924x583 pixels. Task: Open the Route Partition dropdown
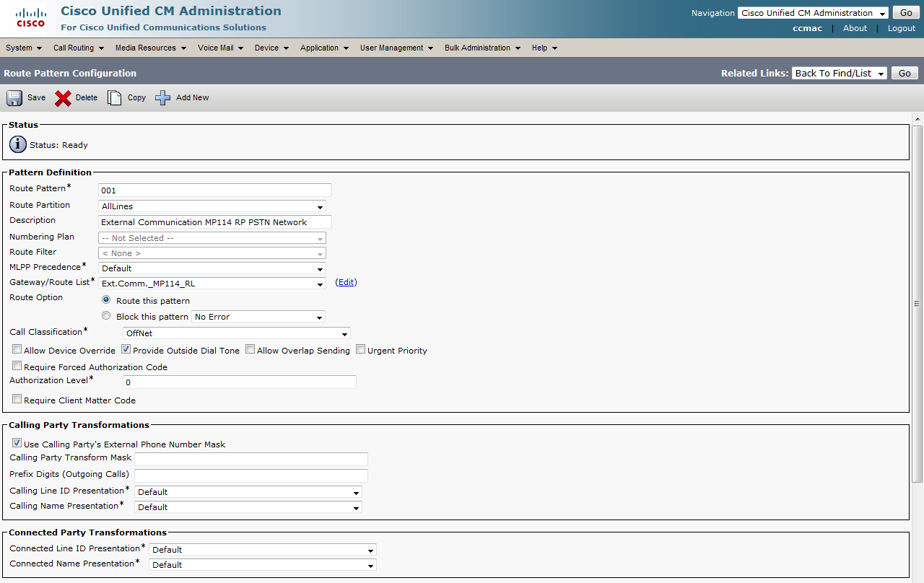coord(212,206)
